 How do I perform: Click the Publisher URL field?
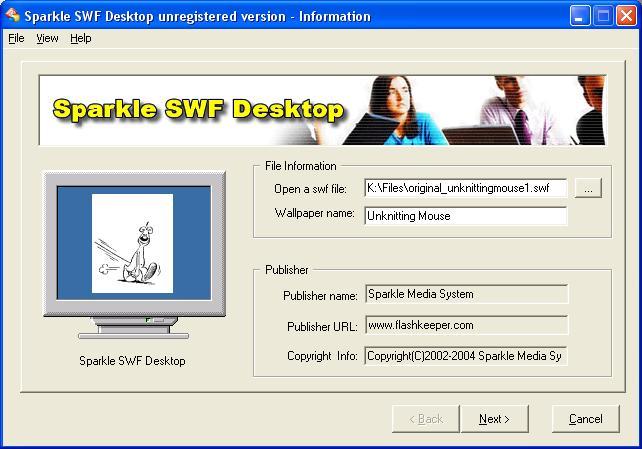(466, 325)
